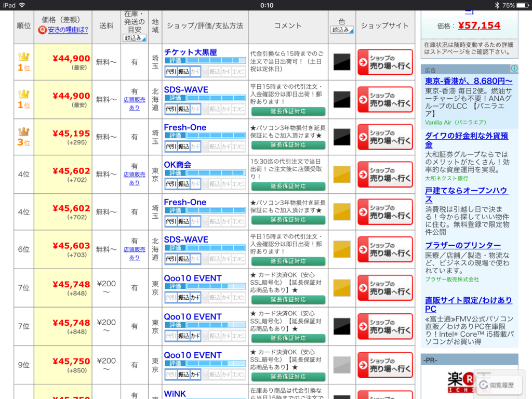Click the ¥45,603 price in 6位 row
The width and height of the screenshot is (532, 399).
[x=71, y=245]
